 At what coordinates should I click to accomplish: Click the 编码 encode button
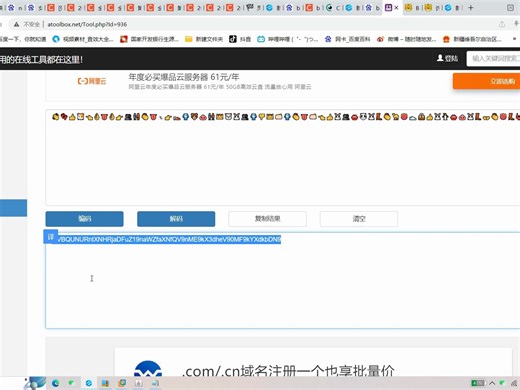point(84,219)
